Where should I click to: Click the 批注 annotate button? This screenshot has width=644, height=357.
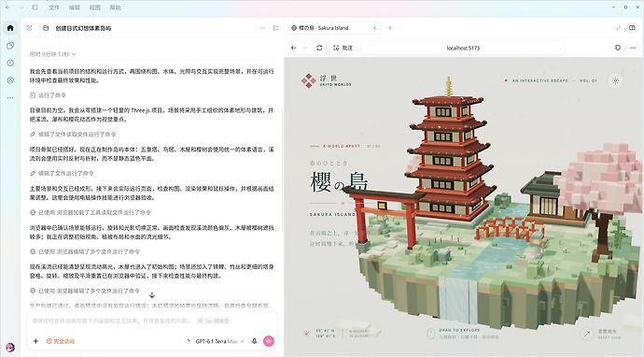coord(343,48)
